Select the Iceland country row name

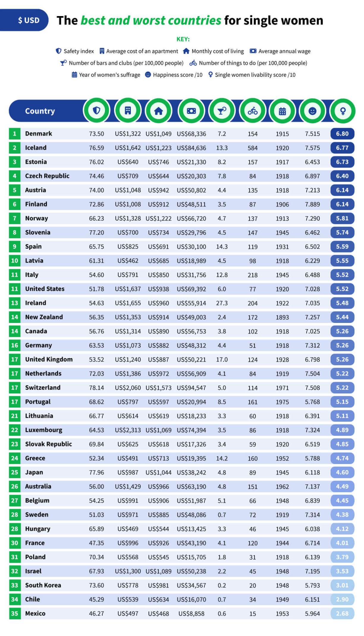tap(36, 148)
